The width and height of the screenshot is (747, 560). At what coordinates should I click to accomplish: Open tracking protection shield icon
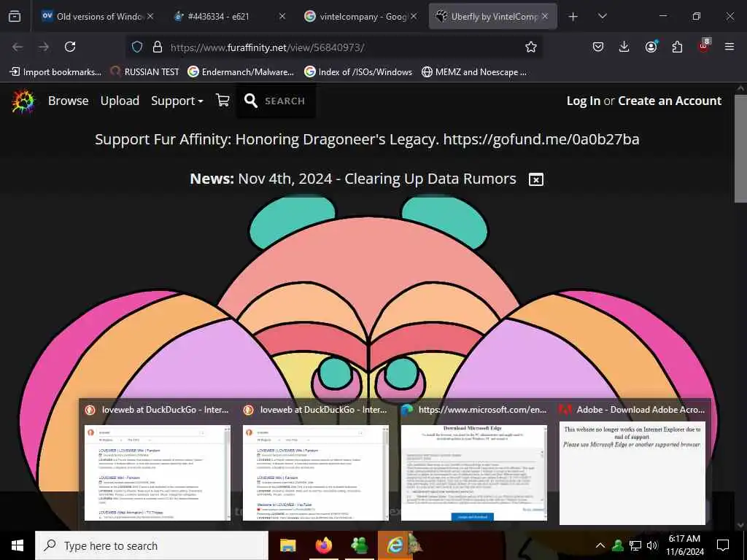pos(137,47)
